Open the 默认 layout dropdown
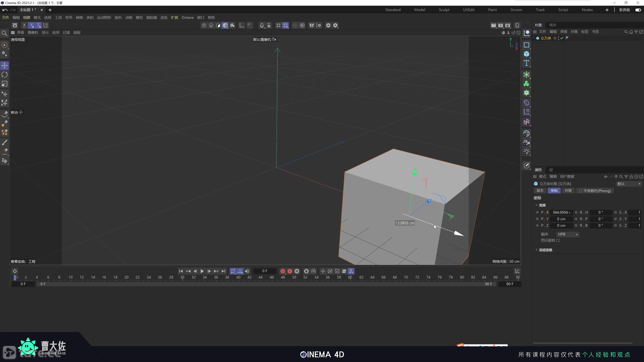Image resolution: width=644 pixels, height=362 pixels. coord(628,184)
